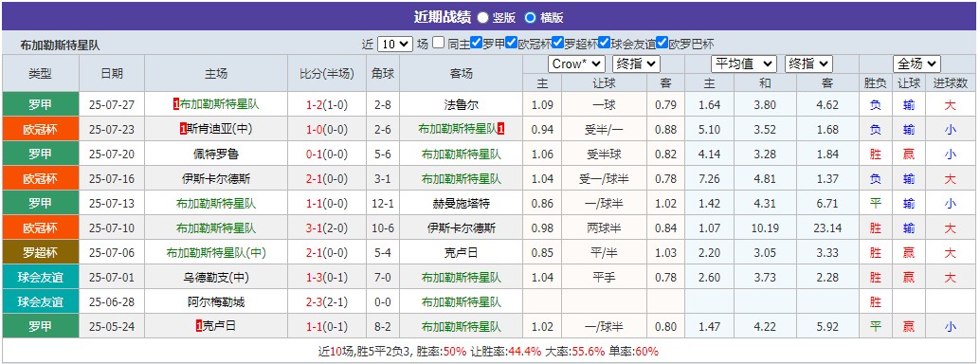Screen dimensions: 980x364
Task: Toggle the 同主 checkbox
Action: [439, 44]
